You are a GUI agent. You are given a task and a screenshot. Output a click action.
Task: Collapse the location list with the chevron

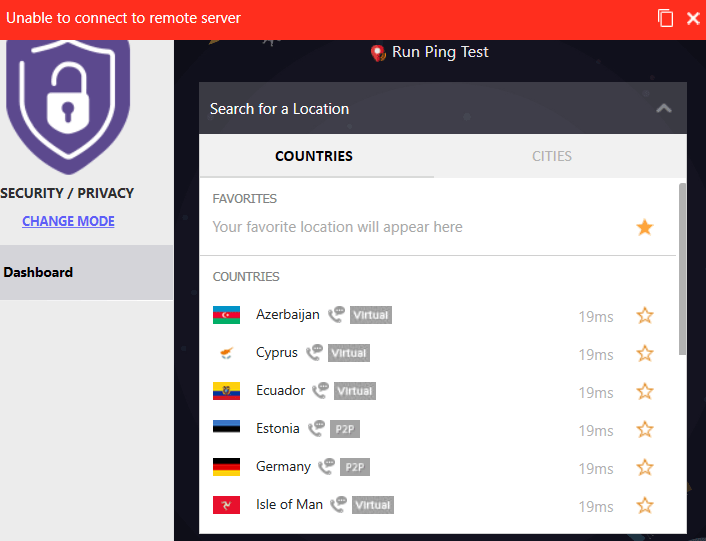pyautogui.click(x=664, y=108)
